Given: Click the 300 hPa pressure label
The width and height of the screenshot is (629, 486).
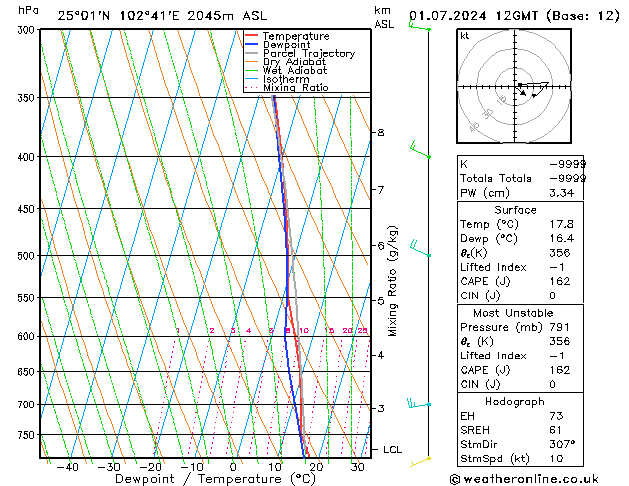Looking at the screenshot, I should 28,30.
